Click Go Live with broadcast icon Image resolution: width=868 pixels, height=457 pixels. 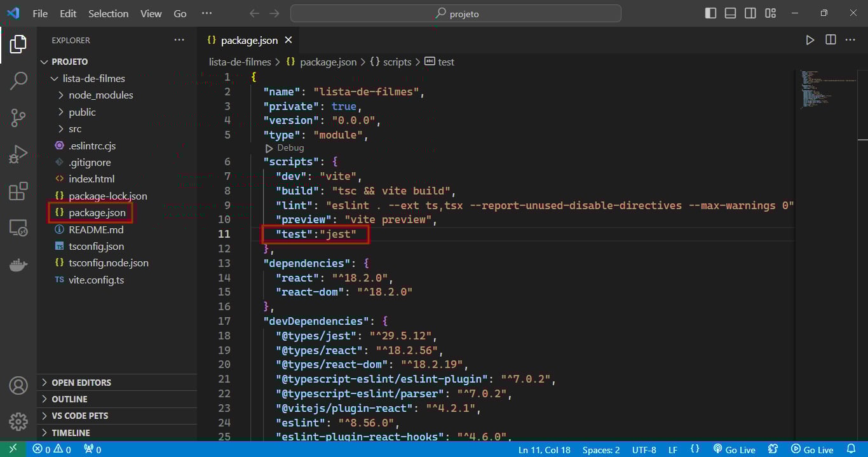734,449
